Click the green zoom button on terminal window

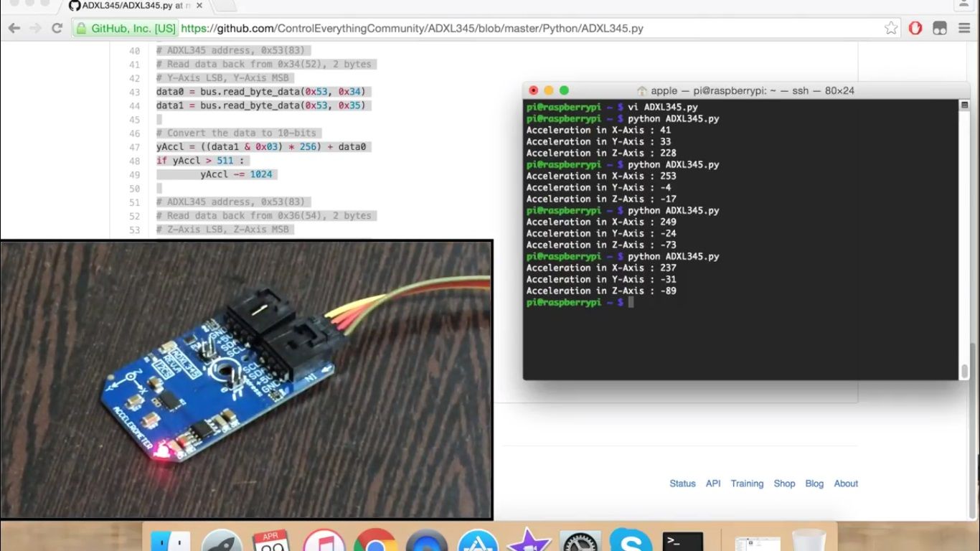564,91
